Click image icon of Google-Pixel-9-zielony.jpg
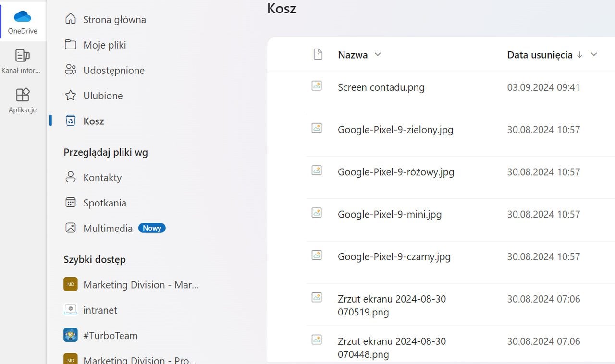This screenshot has height=364, width=615. [317, 128]
